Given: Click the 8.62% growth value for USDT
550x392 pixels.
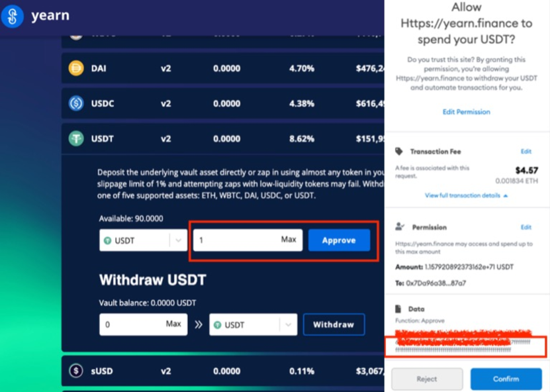Looking at the screenshot, I should (x=302, y=138).
